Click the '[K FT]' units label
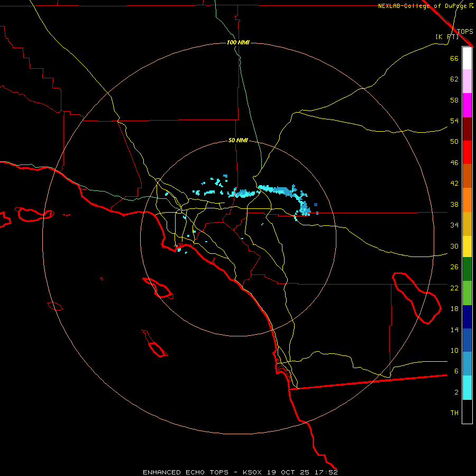476x476 pixels. [x=447, y=36]
